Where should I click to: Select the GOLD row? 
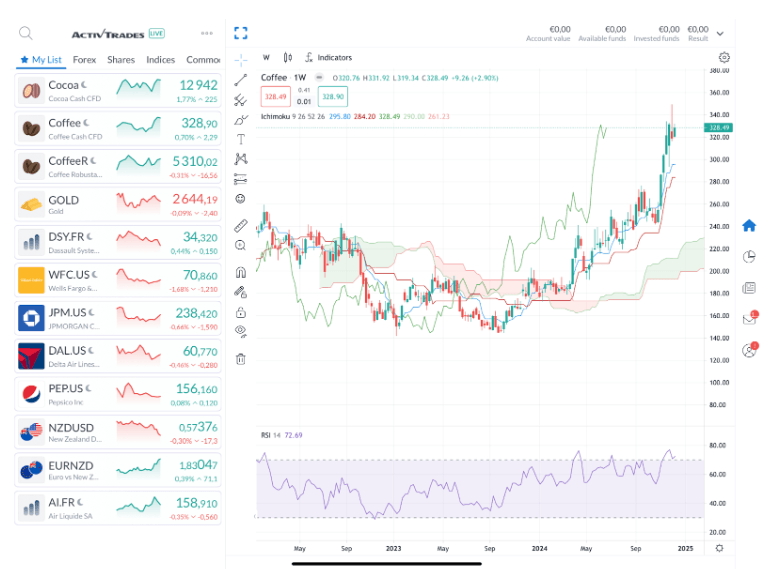pyautogui.click(x=118, y=205)
